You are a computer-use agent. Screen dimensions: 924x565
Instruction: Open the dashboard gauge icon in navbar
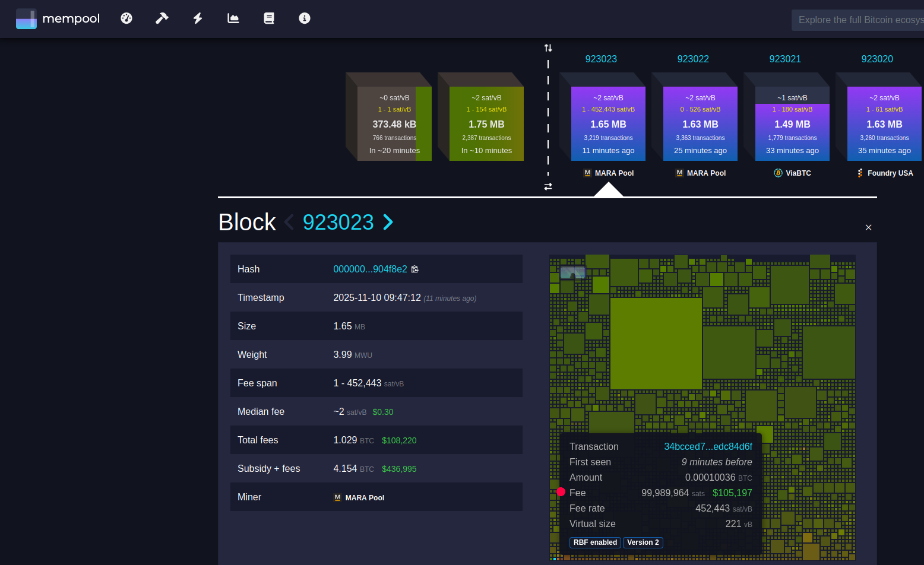[126, 18]
